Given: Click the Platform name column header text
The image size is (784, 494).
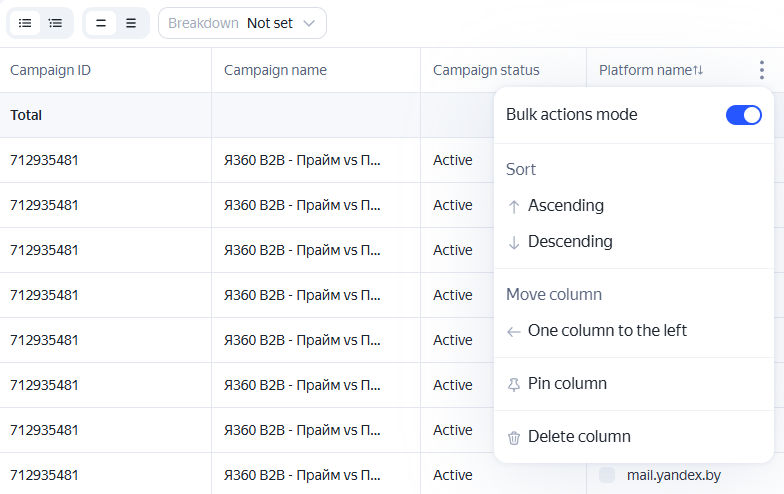Looking at the screenshot, I should (646, 70).
